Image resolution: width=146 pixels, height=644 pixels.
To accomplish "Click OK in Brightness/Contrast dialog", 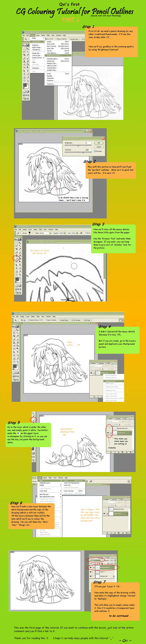I will (99, 143).
